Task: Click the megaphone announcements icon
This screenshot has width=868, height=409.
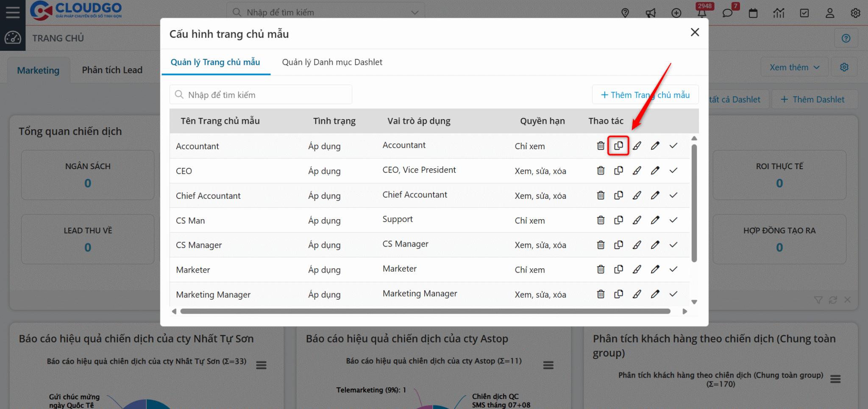Action: pyautogui.click(x=651, y=13)
